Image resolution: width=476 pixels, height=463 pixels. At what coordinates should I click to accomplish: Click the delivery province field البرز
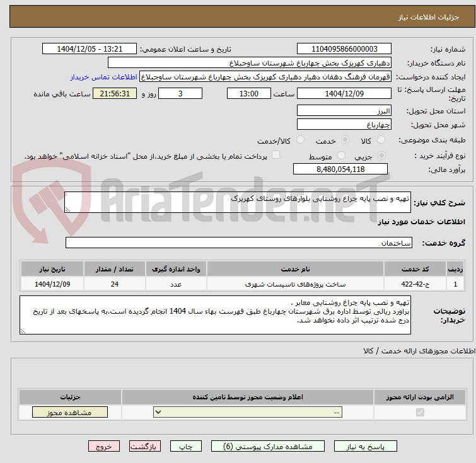click(x=344, y=111)
